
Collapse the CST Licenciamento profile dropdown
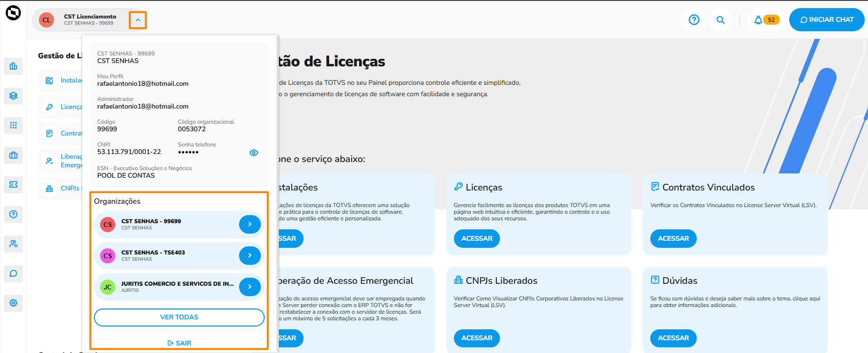[138, 20]
